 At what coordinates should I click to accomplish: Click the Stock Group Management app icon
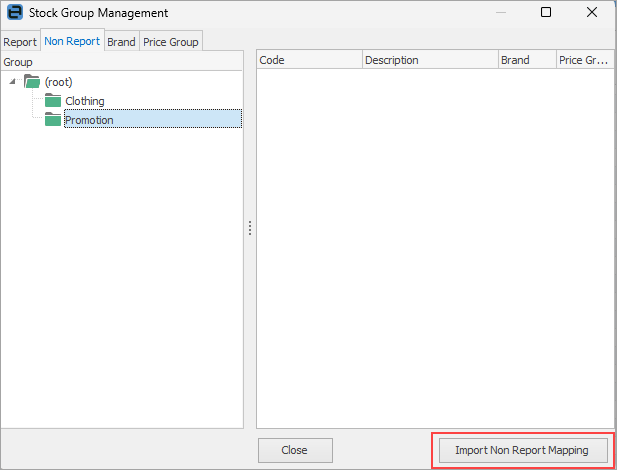click(x=15, y=13)
